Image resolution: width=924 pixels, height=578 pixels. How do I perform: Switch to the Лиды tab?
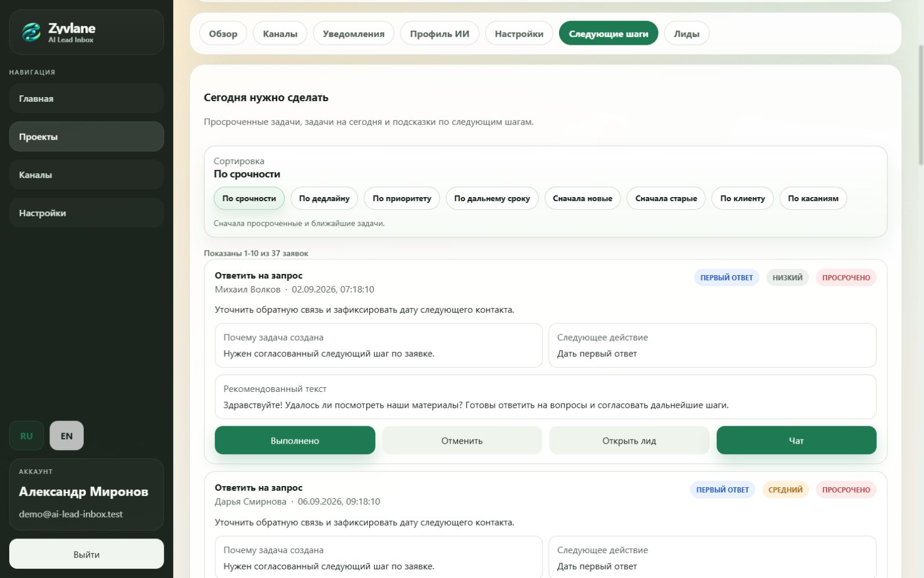pyautogui.click(x=686, y=33)
